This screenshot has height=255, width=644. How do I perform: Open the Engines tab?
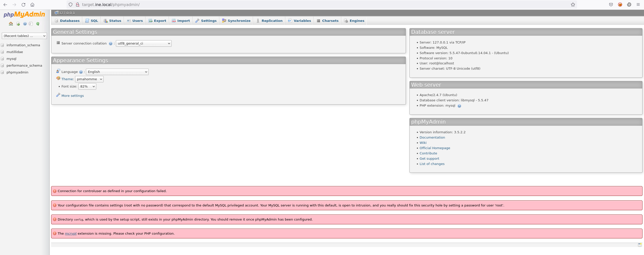coord(354,21)
